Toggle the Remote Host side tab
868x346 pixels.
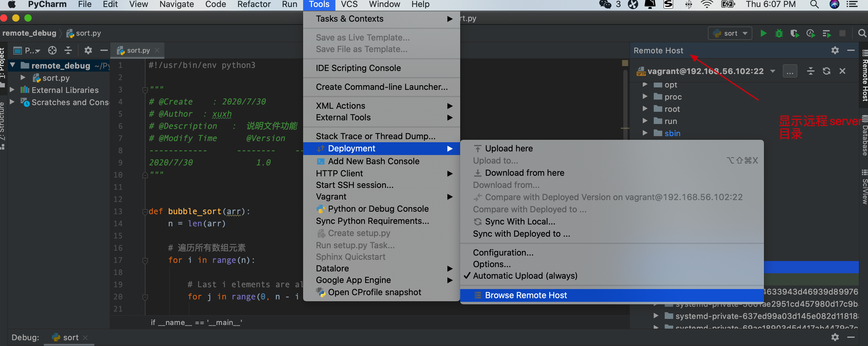(864, 75)
